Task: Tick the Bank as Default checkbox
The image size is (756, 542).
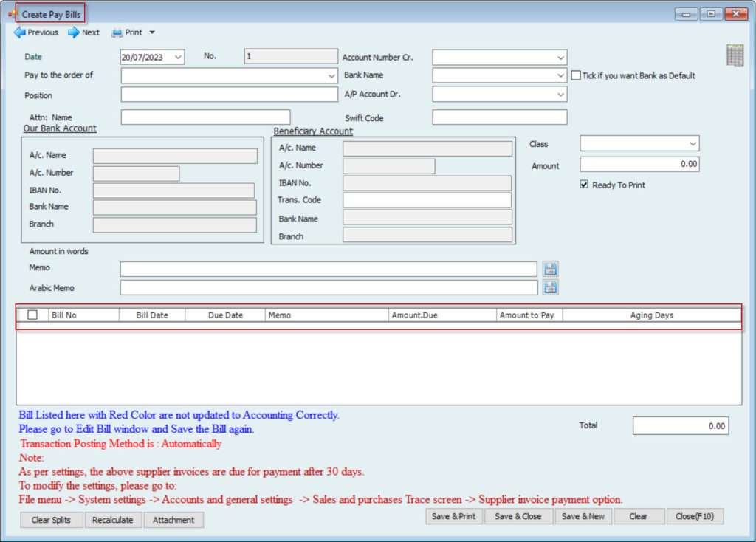Action: pos(577,75)
